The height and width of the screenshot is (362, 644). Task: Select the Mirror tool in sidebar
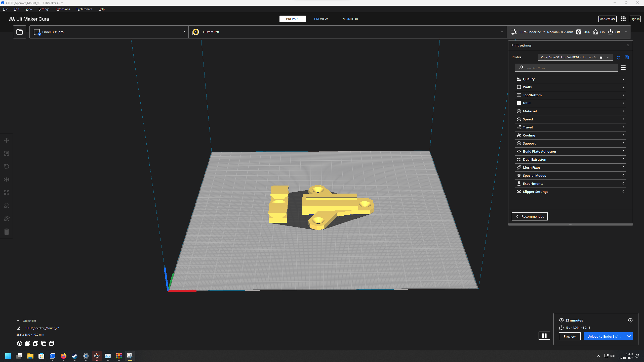7,179
